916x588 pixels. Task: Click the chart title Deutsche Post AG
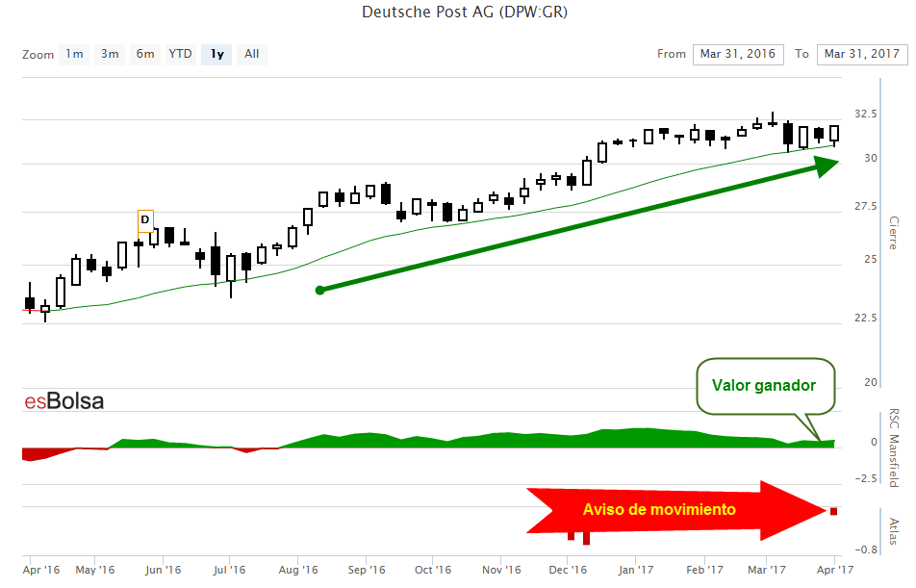pos(465,12)
